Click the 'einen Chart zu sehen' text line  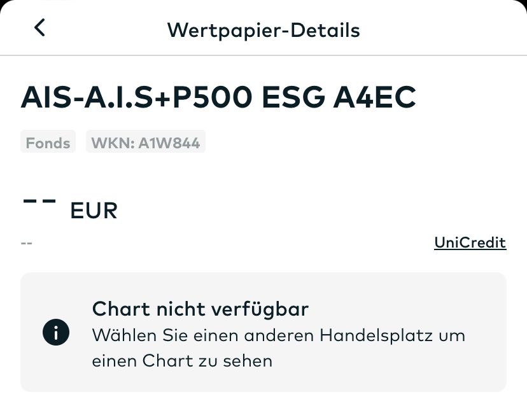pos(182,361)
